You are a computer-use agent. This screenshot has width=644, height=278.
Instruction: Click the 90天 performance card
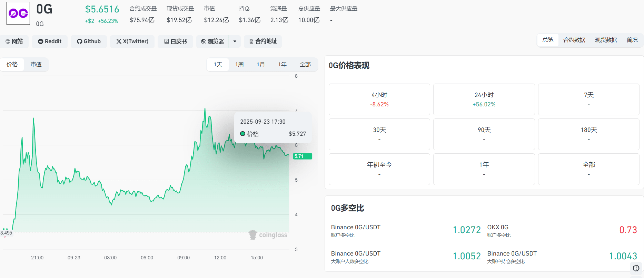tap(484, 134)
